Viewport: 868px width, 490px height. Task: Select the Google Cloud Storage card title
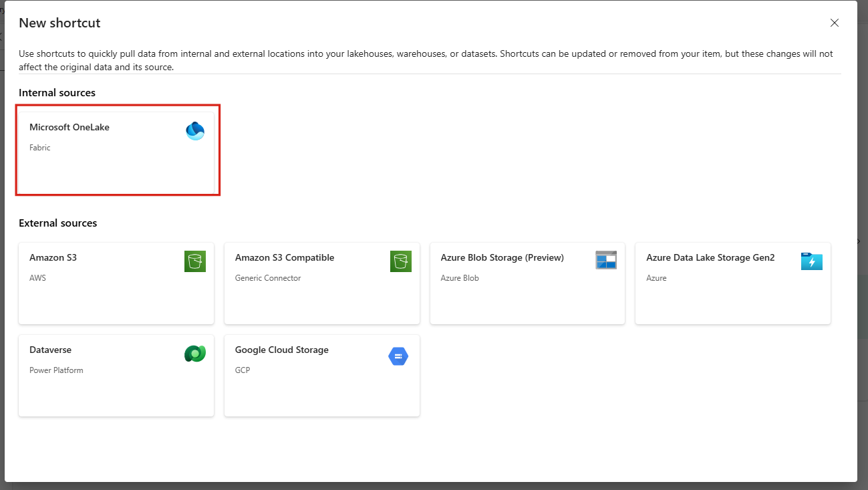pyautogui.click(x=282, y=350)
